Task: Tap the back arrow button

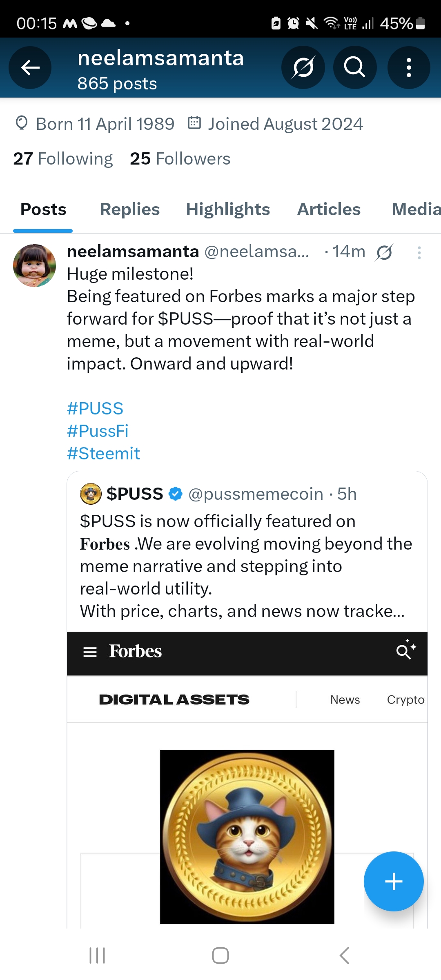Action: (30, 68)
